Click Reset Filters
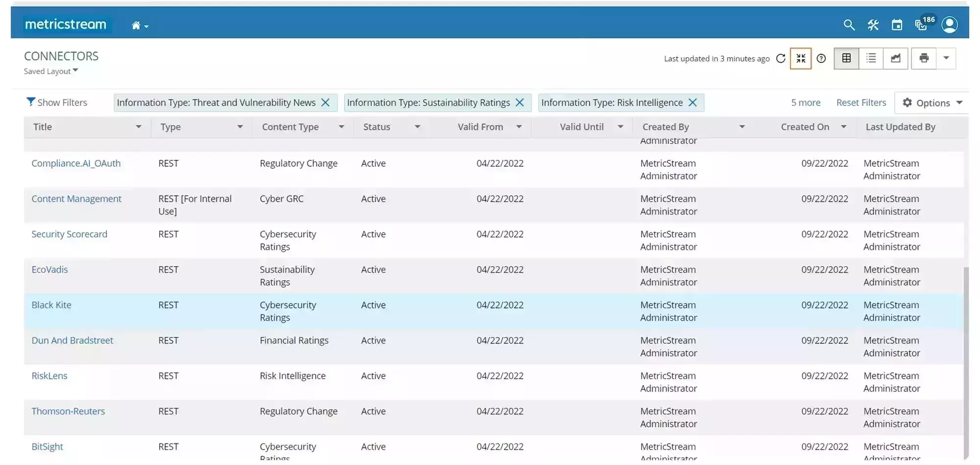980x465 pixels. 861,103
